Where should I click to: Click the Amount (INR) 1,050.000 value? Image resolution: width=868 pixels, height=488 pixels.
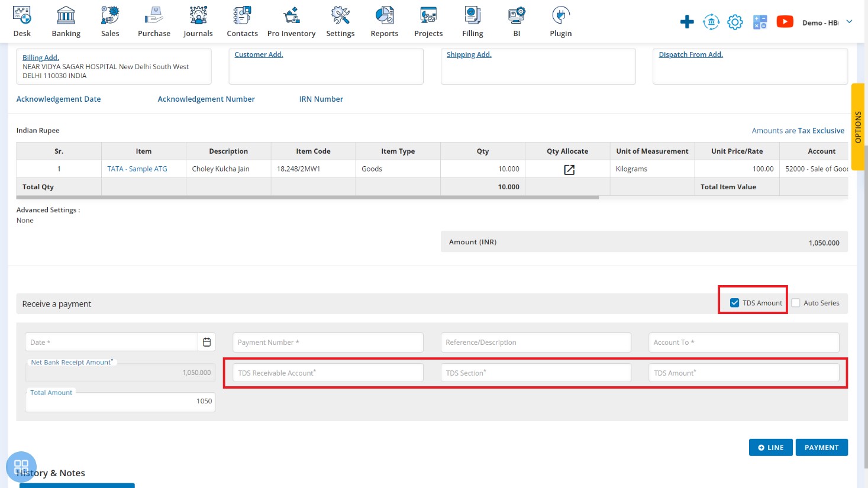tap(824, 243)
